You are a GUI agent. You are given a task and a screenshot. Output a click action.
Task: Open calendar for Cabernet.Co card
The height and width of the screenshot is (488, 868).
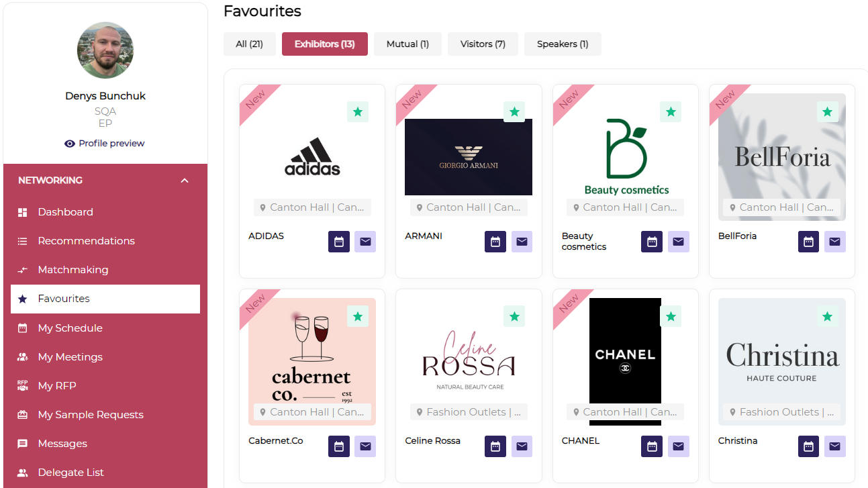(339, 446)
